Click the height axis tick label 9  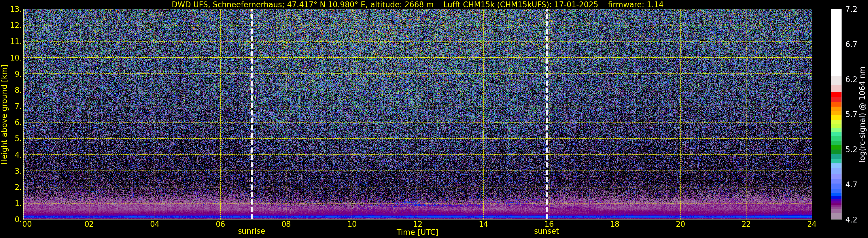pyautogui.click(x=18, y=74)
